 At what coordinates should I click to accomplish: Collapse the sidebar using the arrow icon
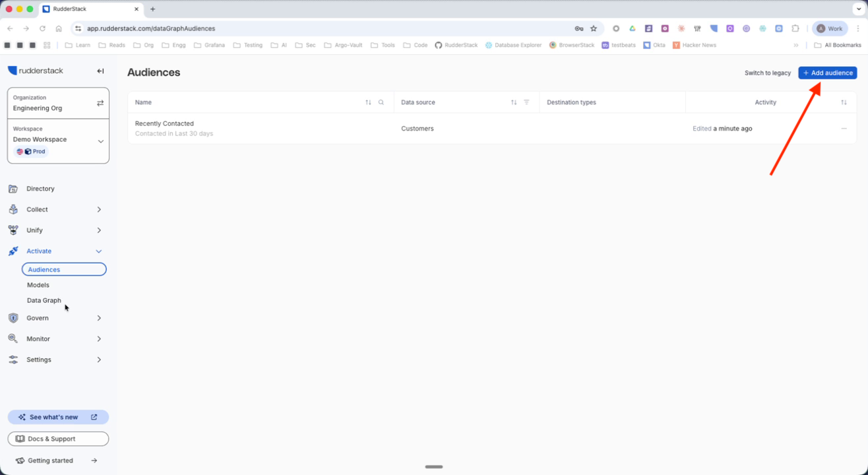point(100,71)
